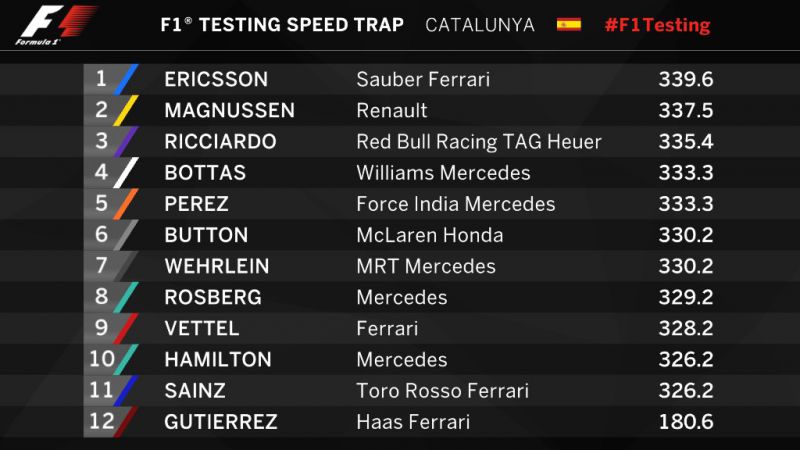The image size is (800, 450).
Task: Click the Formula 1 logo
Action: tap(56, 24)
